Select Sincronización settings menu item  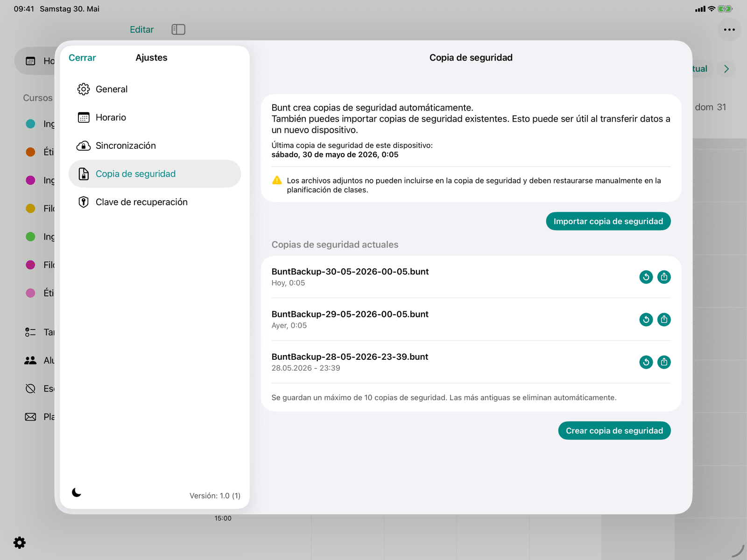155,146
